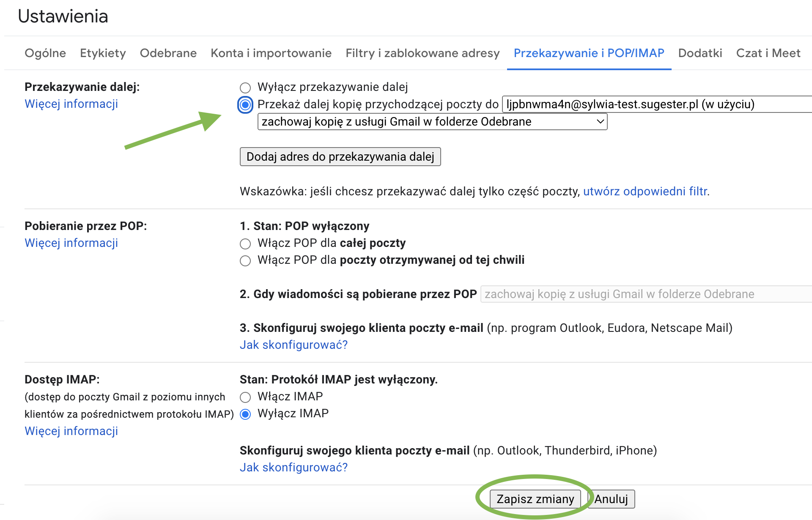812x520 pixels.
Task: Select 'Przekaż dalej kopię przychodzącej poczty' option
Action: click(245, 104)
